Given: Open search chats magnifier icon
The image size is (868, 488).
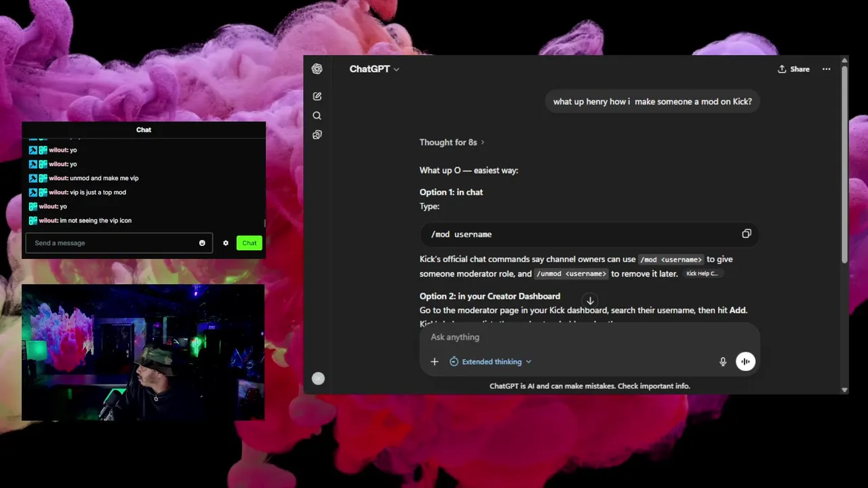Looking at the screenshot, I should pos(317,116).
